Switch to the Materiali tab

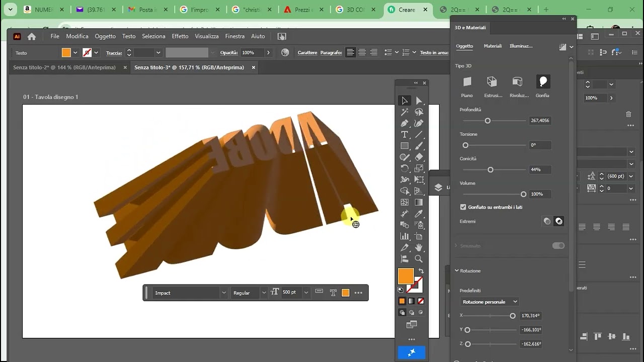(493, 46)
